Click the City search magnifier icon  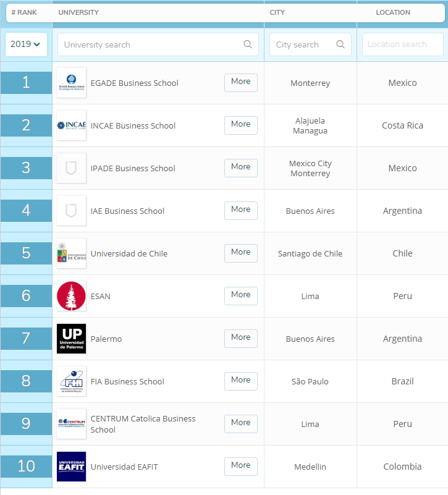tap(340, 44)
